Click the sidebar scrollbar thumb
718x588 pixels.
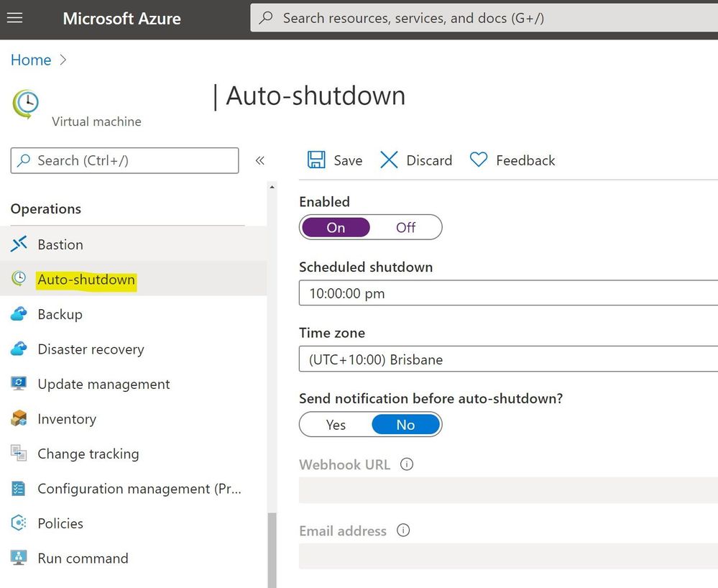point(272,549)
